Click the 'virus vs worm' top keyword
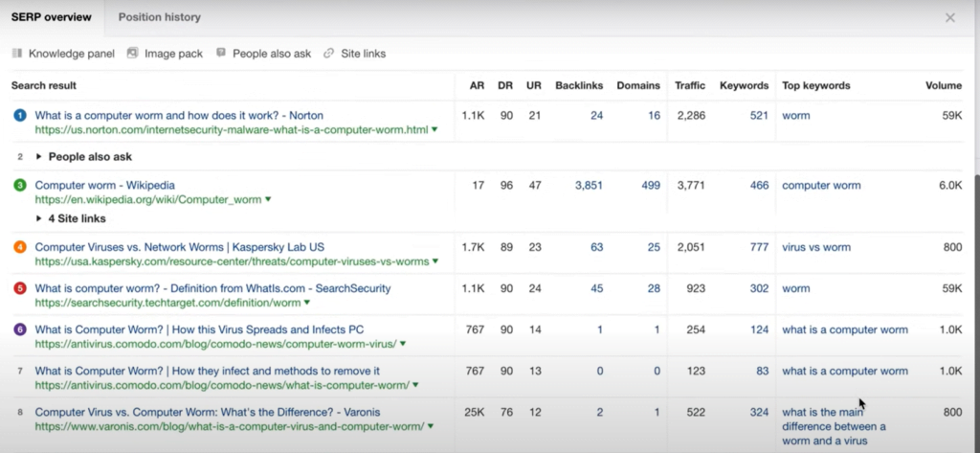Screen dimensions: 980x453 pyautogui.click(x=815, y=247)
